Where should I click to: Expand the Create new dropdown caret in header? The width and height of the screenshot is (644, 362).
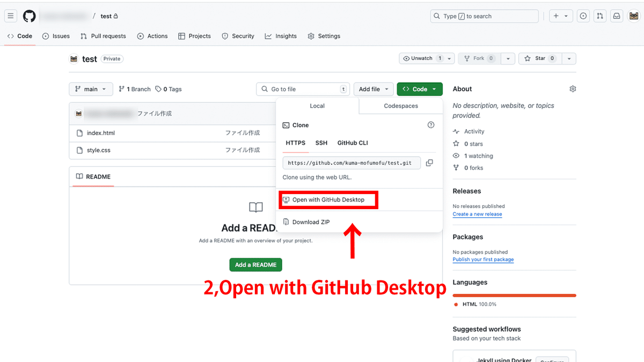[567, 16]
